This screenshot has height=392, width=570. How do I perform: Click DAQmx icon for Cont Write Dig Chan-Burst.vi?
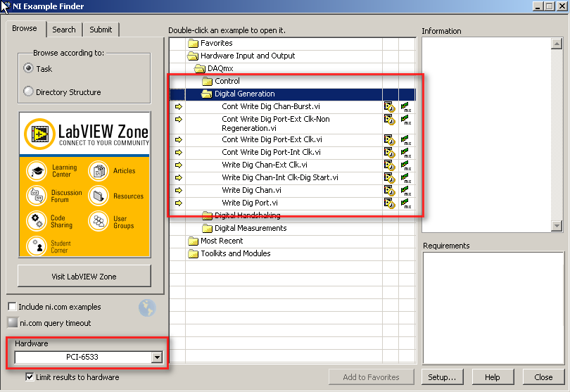[406, 107]
